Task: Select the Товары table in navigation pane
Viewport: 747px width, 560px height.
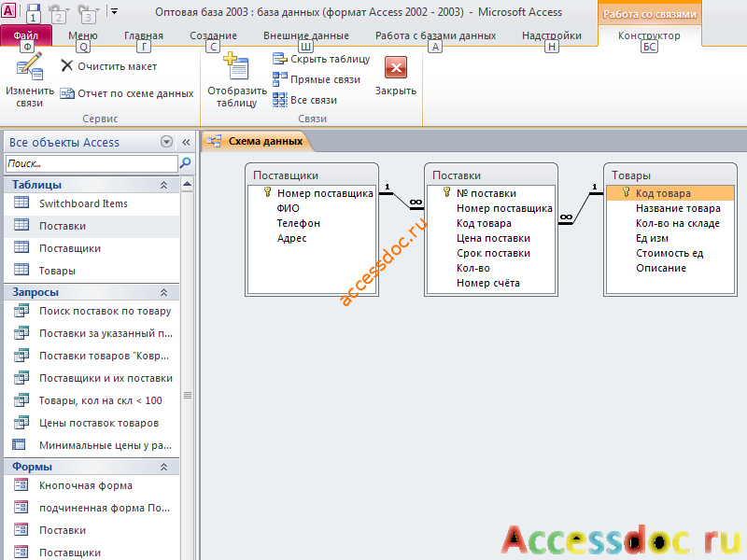Action: pos(92,271)
